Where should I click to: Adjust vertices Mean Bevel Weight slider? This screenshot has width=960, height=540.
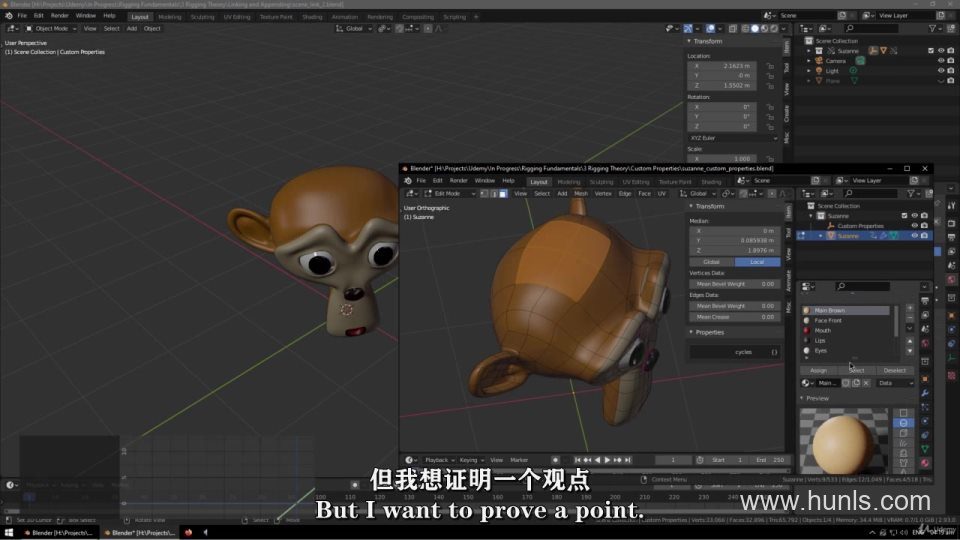pyautogui.click(x=735, y=284)
